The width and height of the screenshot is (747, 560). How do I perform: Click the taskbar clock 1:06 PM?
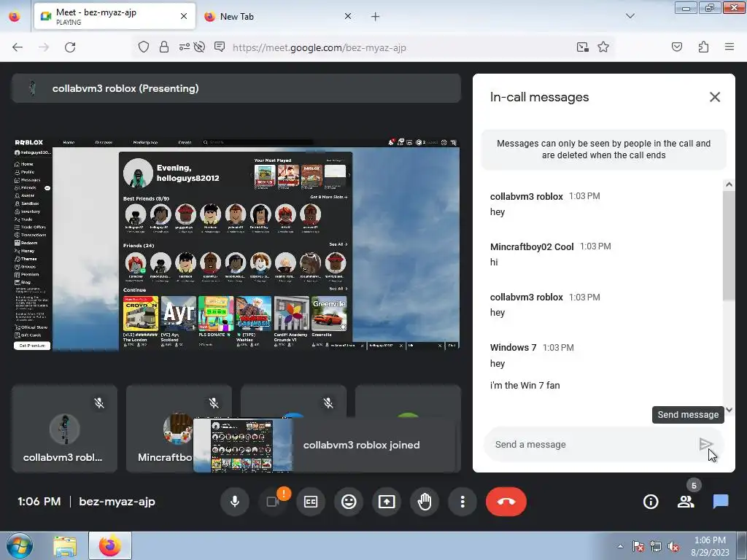pyautogui.click(x=710, y=540)
